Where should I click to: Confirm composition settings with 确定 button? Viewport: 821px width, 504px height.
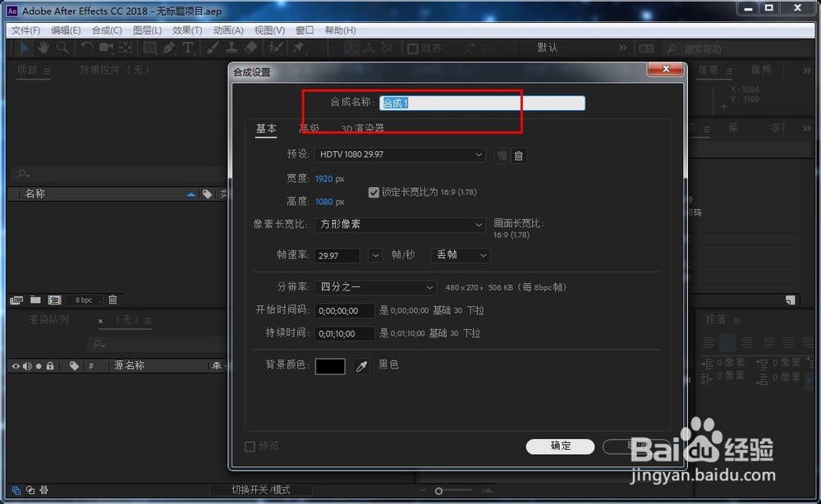pyautogui.click(x=560, y=446)
